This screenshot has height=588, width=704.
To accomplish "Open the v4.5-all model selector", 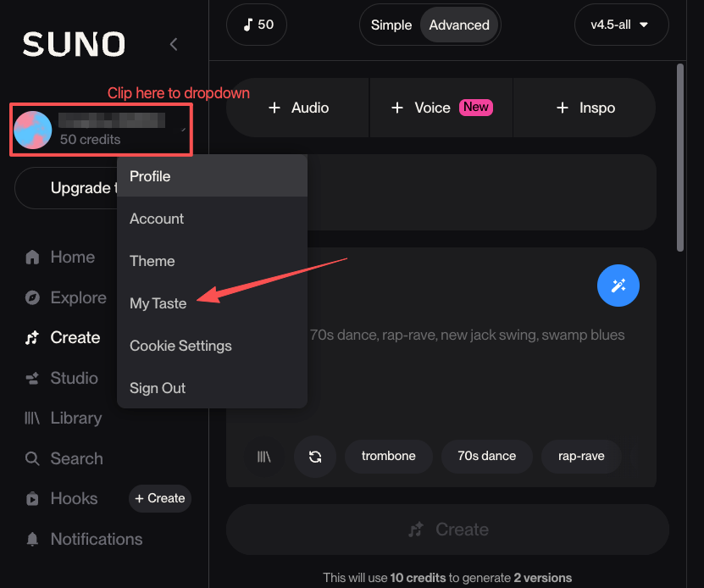I will [x=621, y=25].
